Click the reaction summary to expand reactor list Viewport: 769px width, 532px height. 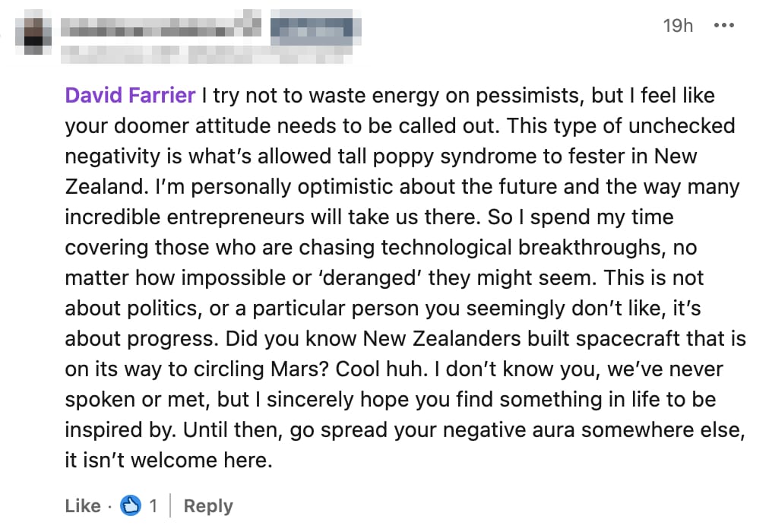click(x=141, y=505)
